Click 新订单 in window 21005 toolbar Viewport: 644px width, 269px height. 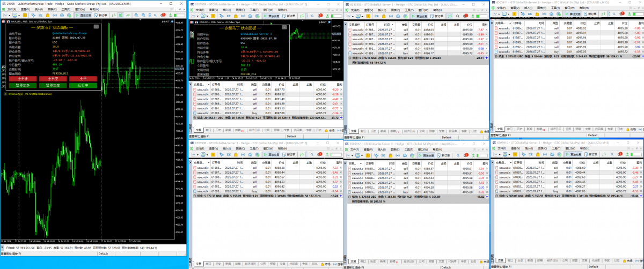pos(100,15)
